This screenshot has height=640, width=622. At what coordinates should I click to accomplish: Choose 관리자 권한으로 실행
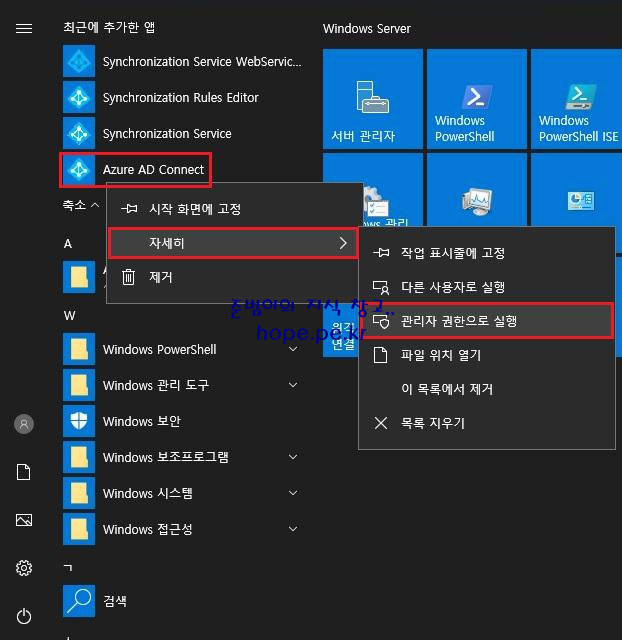coord(487,321)
